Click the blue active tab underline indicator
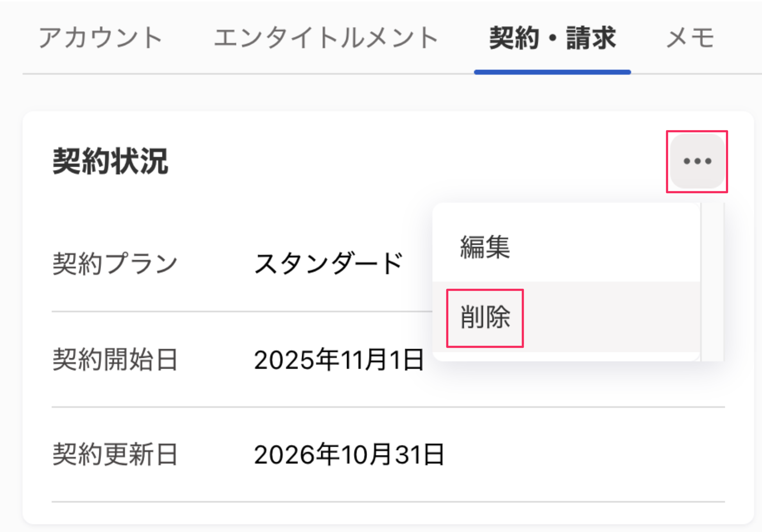Screen dimensions: 762x532 coord(552,72)
